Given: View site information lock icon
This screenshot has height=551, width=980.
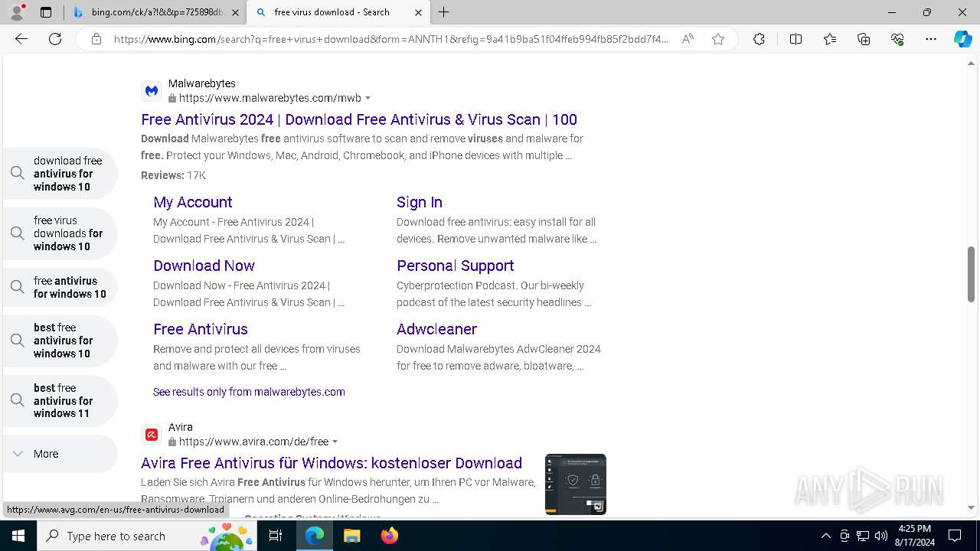Looking at the screenshot, I should click(x=96, y=39).
